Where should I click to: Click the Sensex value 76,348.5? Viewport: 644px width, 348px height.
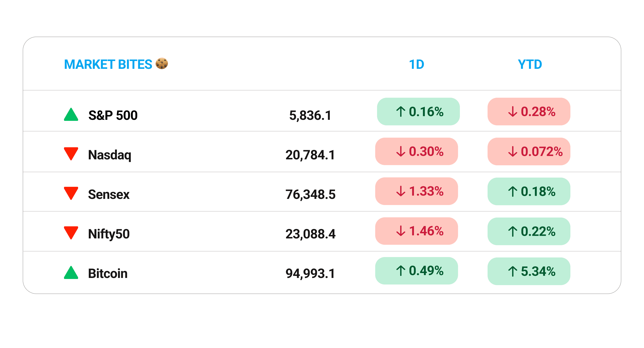(310, 194)
